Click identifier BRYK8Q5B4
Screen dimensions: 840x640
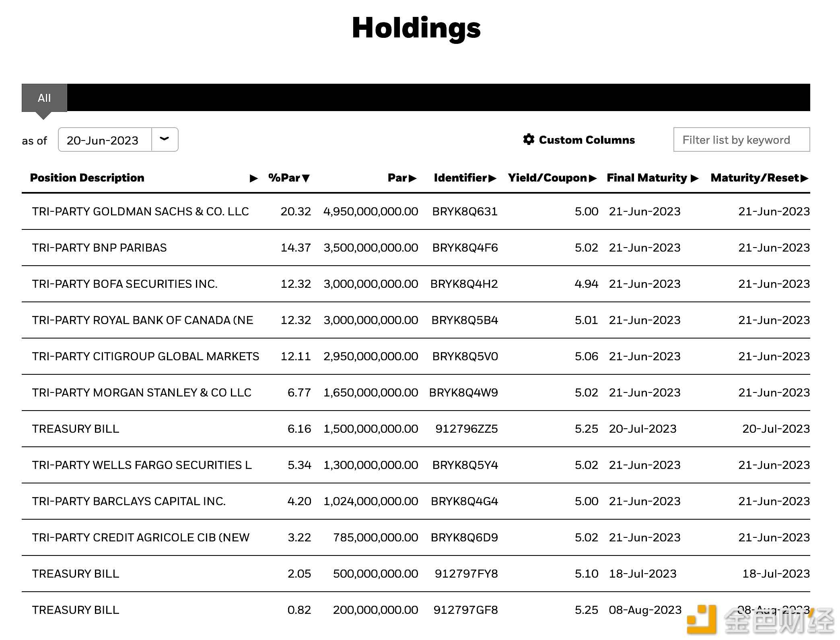point(465,320)
